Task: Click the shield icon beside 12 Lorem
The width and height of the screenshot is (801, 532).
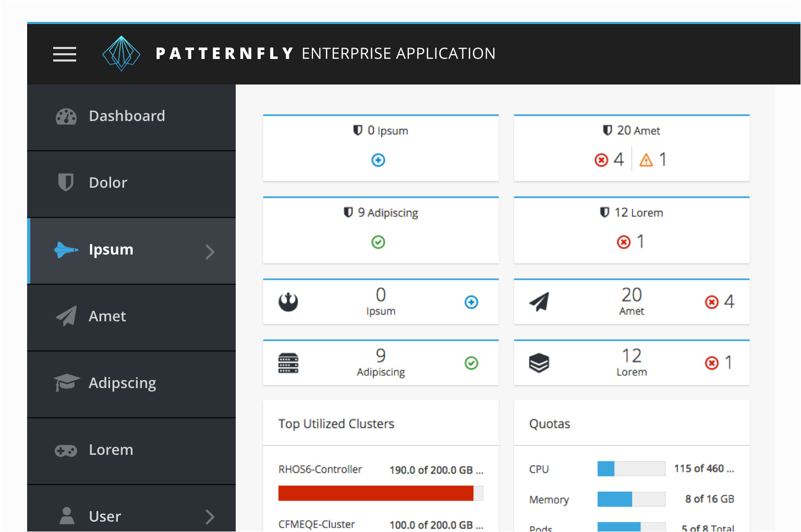Action: point(604,212)
